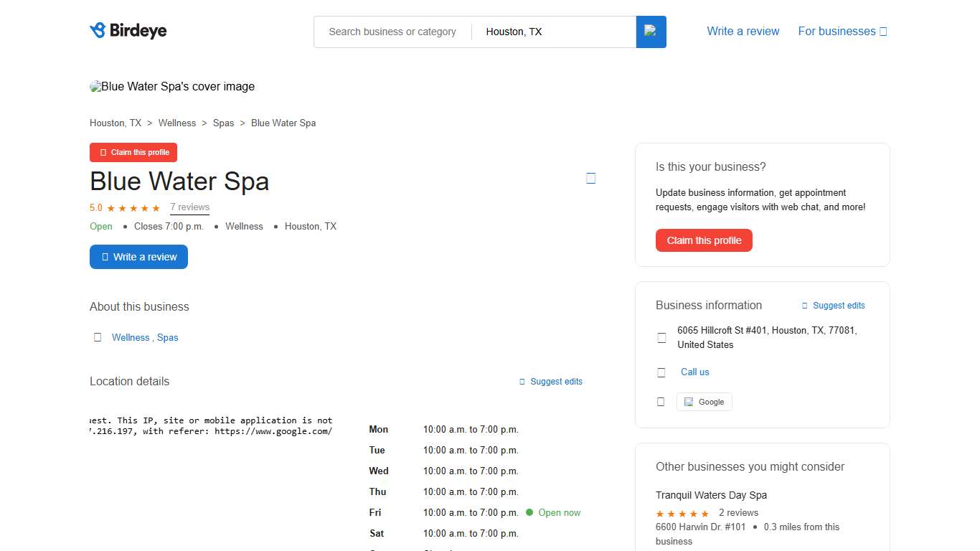980x551 pixels.
Task: Click the category icon next to Wellness, Spas
Action: [98, 336]
